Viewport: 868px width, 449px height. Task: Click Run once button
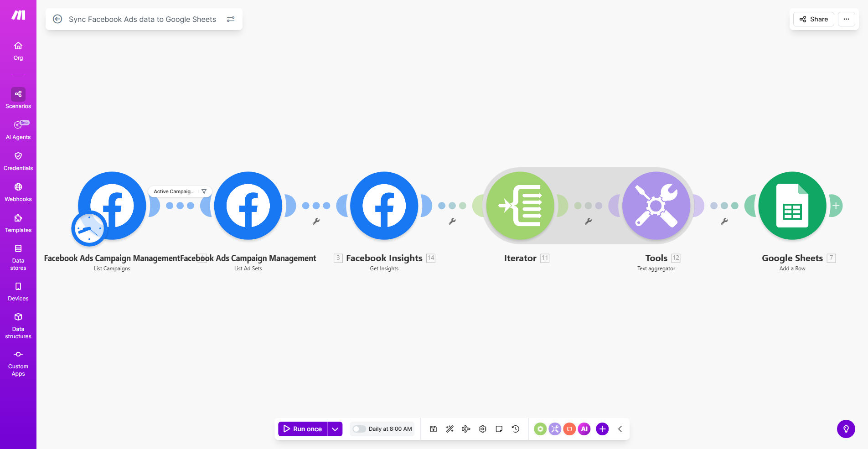303,429
